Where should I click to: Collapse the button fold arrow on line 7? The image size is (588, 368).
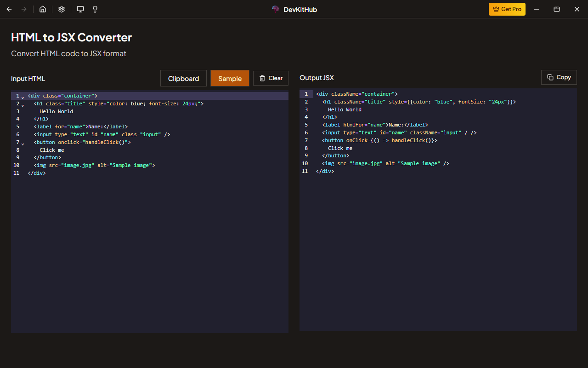[x=23, y=143]
